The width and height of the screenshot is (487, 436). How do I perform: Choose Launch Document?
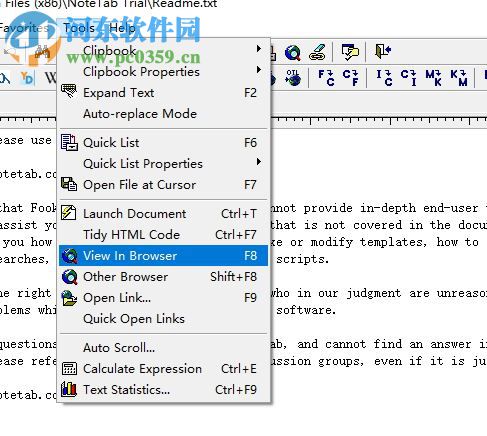point(164,214)
